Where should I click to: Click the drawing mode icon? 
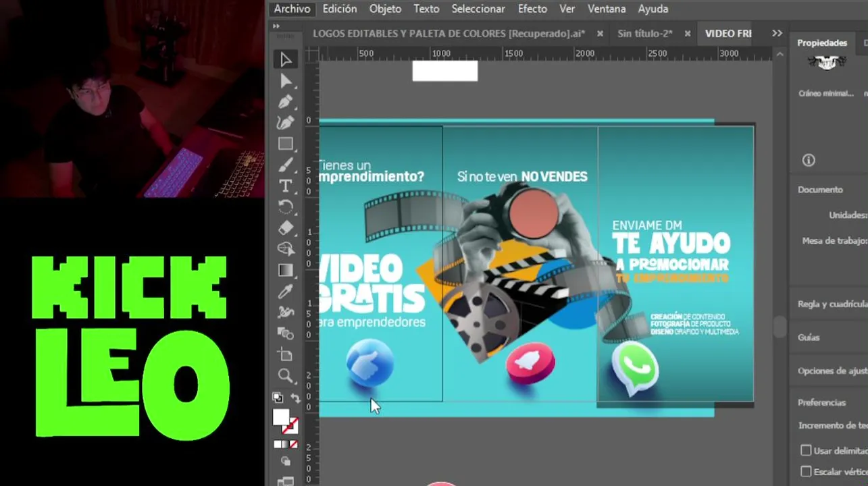click(286, 462)
